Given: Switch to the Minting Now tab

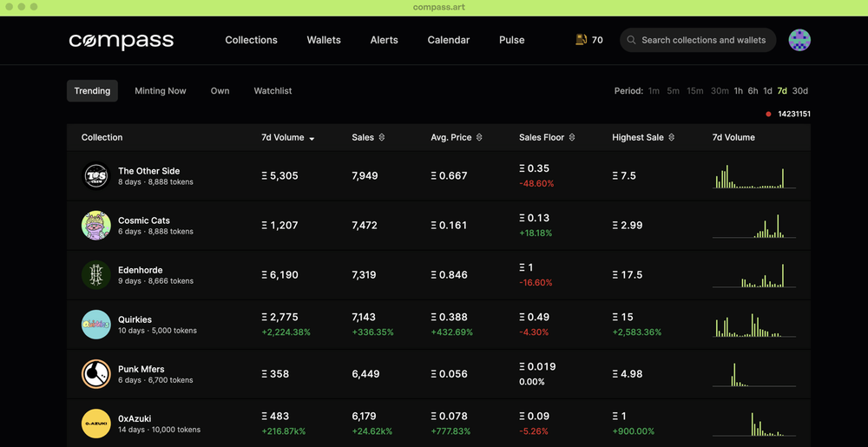Looking at the screenshot, I should coord(161,91).
